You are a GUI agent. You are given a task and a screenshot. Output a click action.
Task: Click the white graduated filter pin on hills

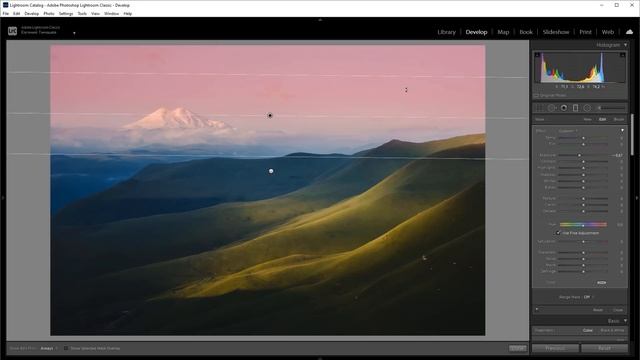point(271,171)
